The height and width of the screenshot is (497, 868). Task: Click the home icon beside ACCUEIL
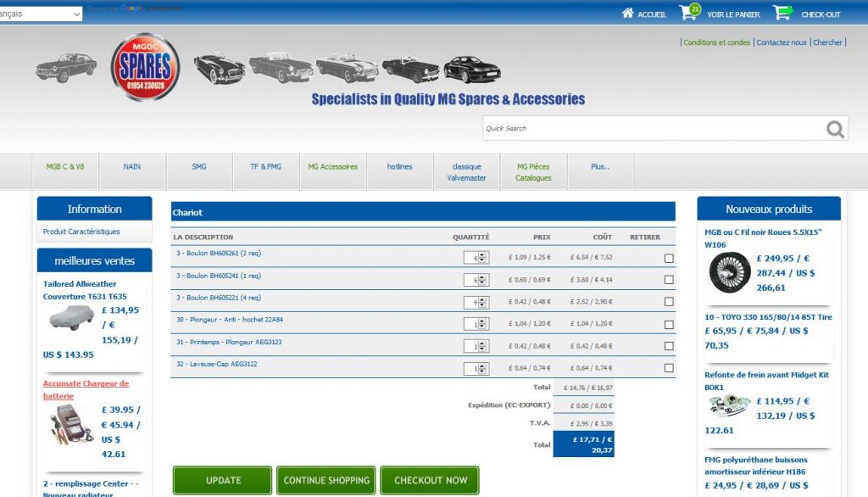627,13
